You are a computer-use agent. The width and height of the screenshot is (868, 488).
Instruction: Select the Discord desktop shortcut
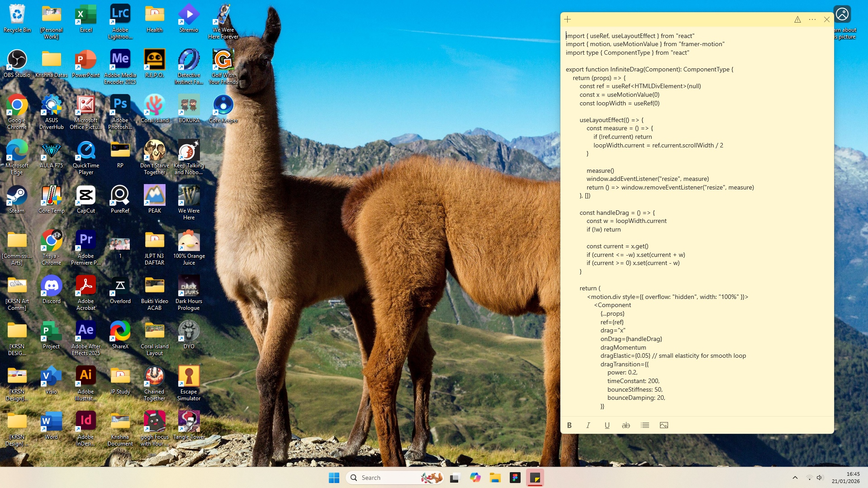click(x=52, y=289)
